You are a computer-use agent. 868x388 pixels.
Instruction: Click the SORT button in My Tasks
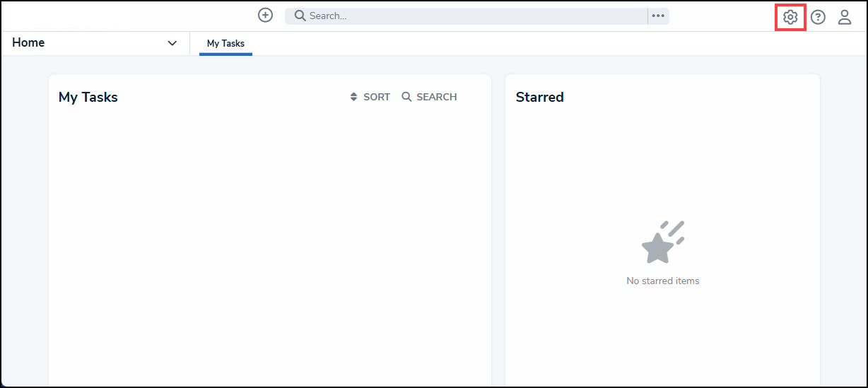point(370,97)
